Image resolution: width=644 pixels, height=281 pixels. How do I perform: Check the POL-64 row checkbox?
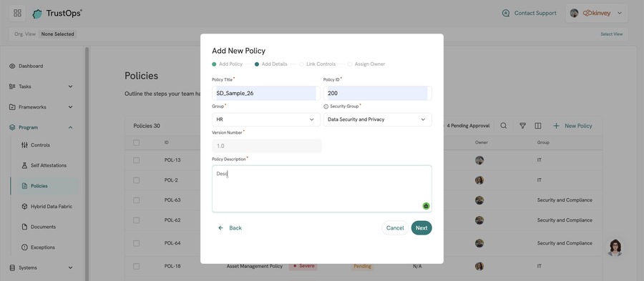click(137, 243)
